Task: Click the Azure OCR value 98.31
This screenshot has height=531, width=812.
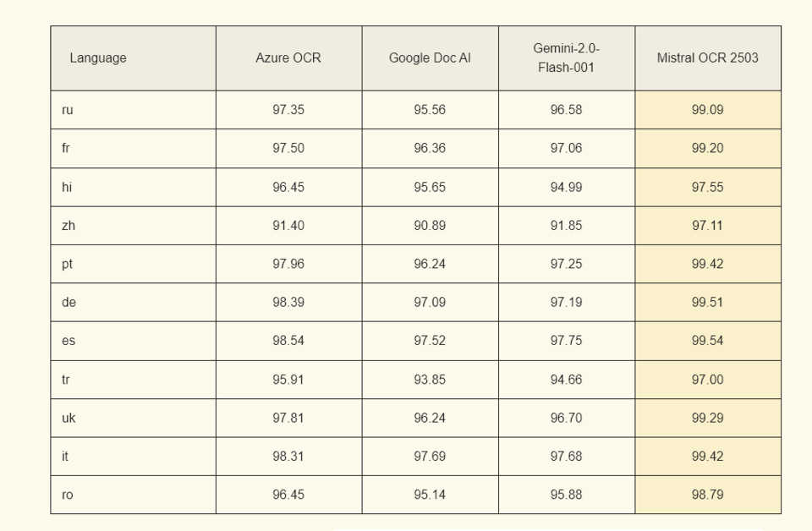Action: [x=288, y=456]
